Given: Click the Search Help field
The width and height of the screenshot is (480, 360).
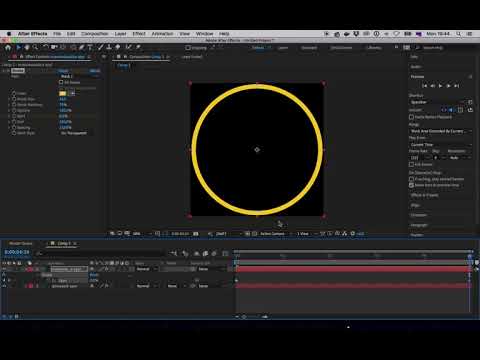Looking at the screenshot, I should click(433, 48).
